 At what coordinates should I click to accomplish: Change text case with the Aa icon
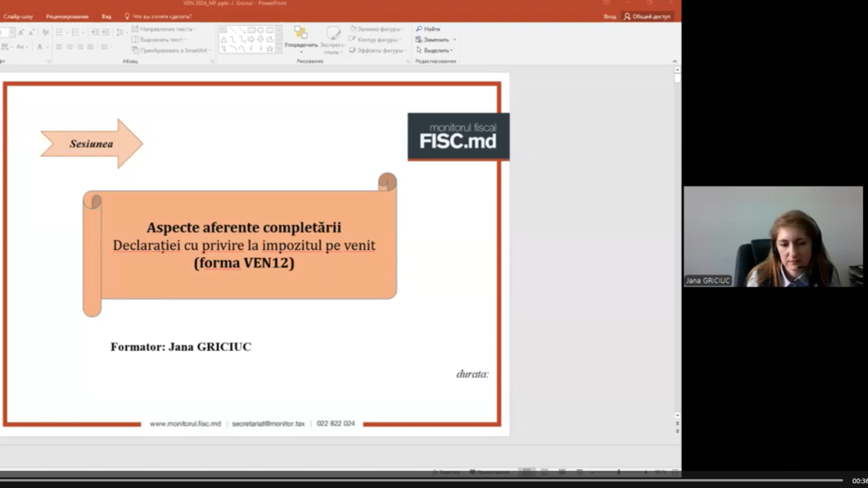[20, 47]
